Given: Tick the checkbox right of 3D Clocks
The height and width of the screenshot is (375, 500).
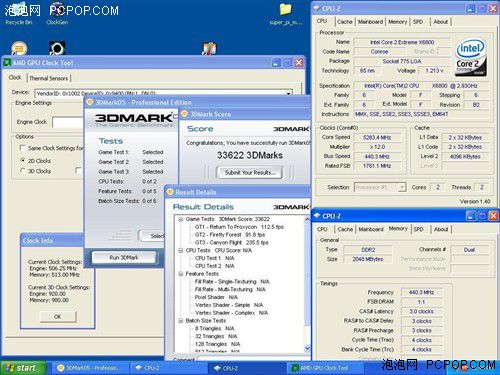Looking at the screenshot, I should point(78,170).
